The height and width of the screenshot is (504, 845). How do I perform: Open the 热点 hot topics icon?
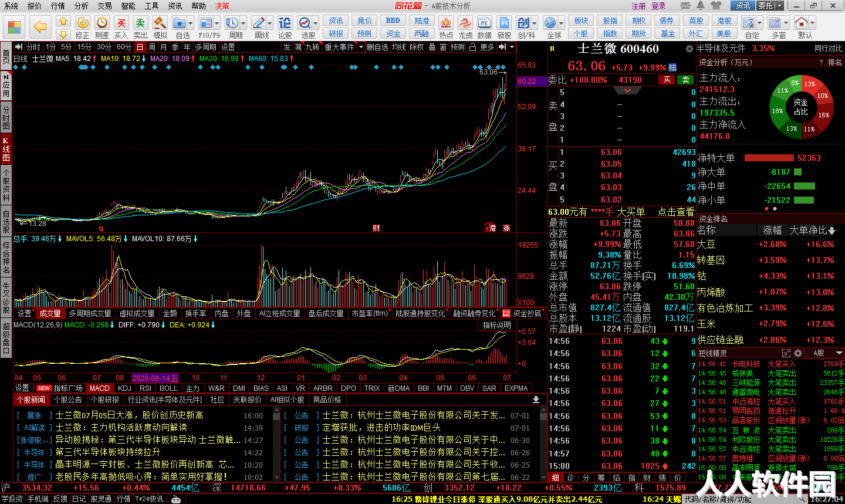[446, 23]
